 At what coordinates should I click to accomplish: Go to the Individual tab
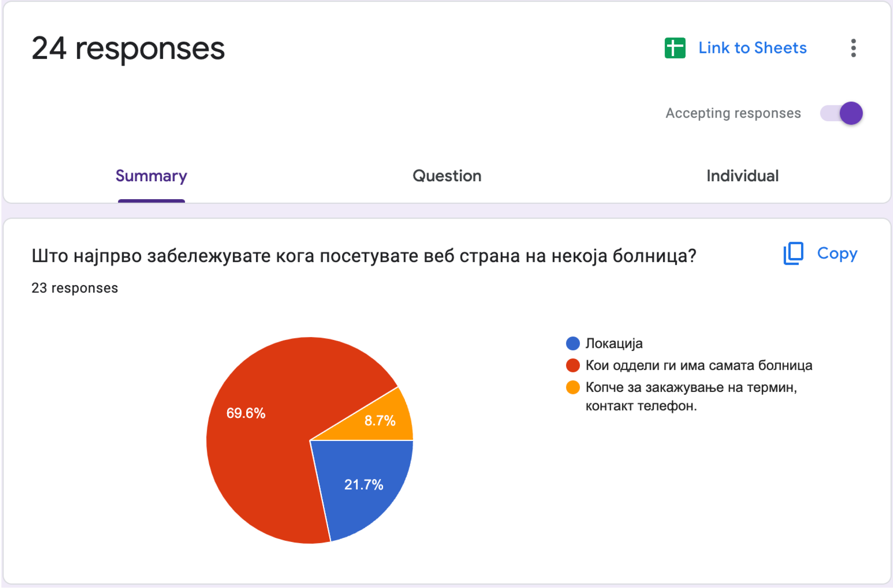(742, 176)
